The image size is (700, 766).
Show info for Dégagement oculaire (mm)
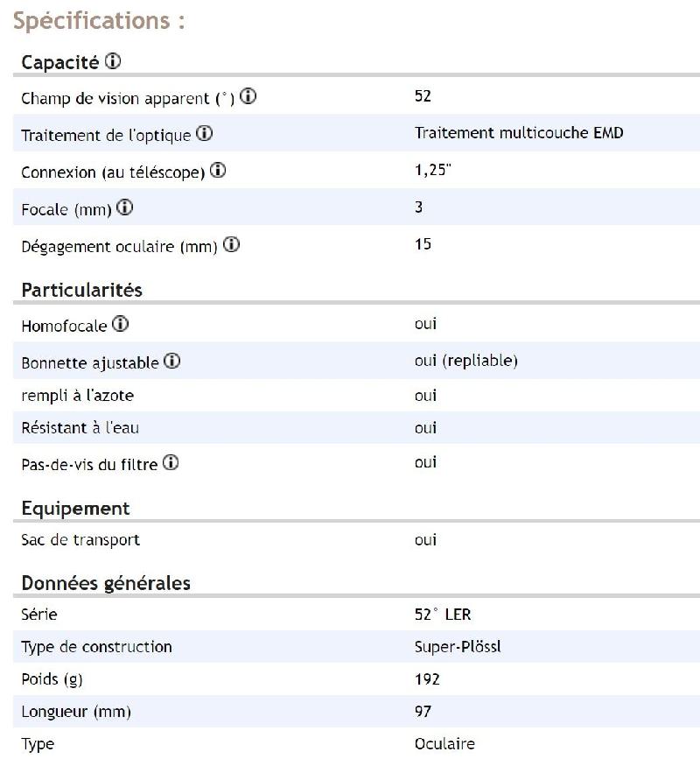pos(231,245)
